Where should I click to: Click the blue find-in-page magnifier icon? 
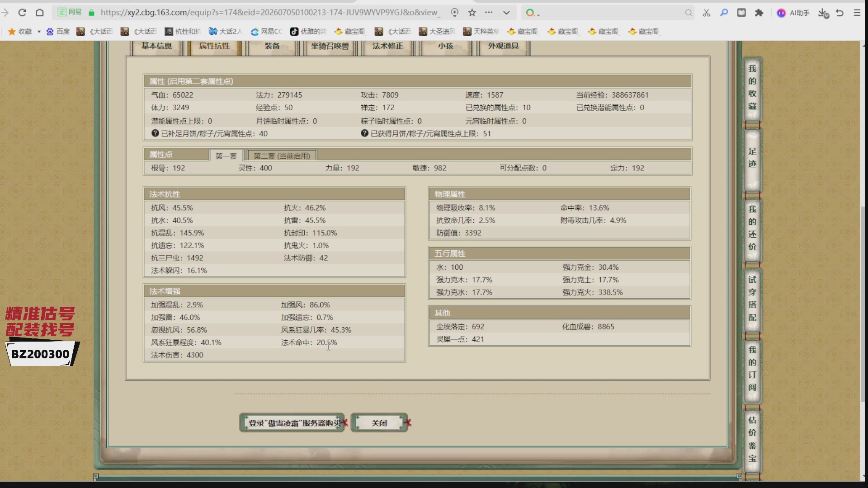(x=724, y=13)
